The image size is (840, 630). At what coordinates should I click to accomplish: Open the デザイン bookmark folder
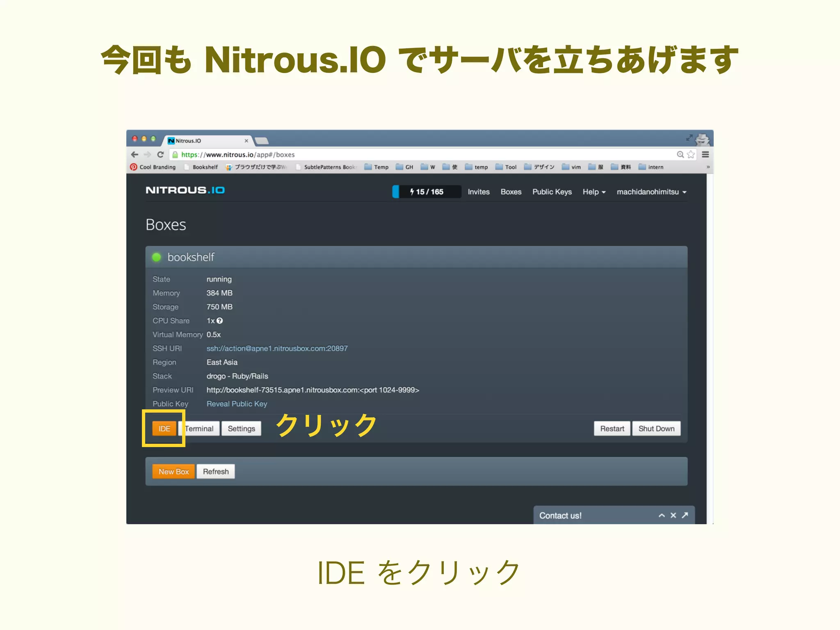(539, 167)
